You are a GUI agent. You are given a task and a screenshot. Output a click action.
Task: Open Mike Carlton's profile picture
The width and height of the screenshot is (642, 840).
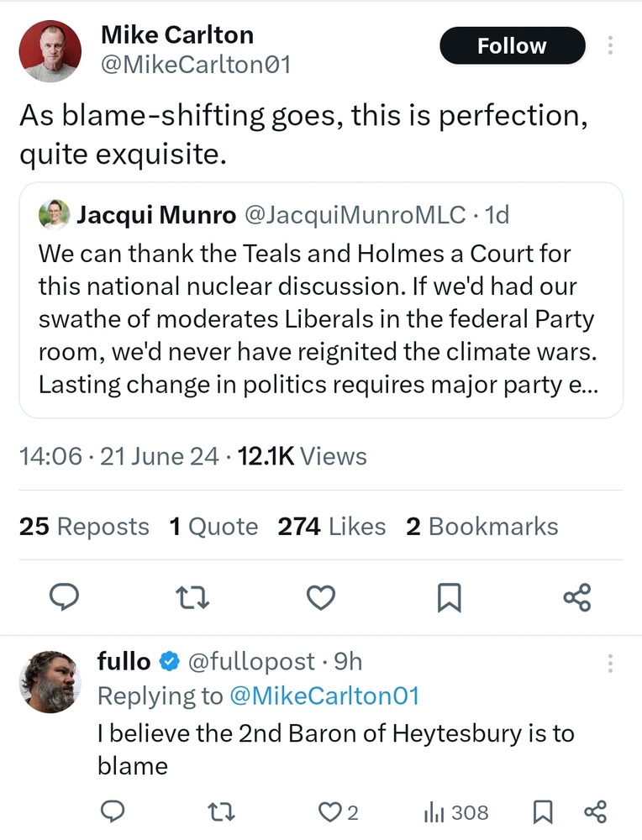coord(50,51)
